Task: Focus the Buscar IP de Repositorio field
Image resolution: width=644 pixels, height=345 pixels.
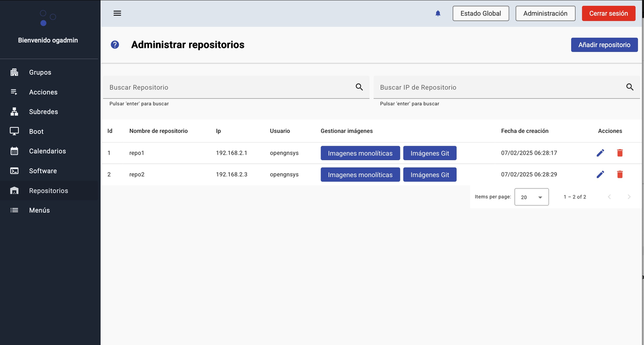Action: click(498, 87)
